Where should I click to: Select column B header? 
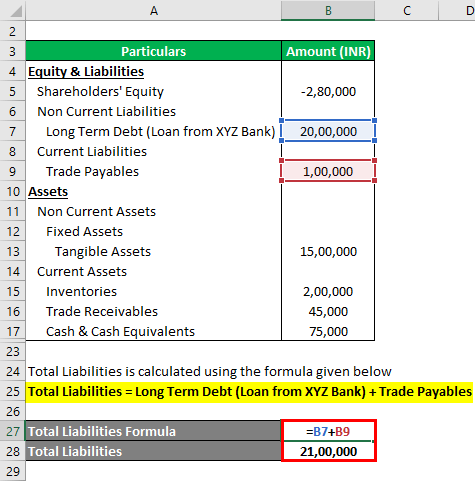tap(328, 10)
